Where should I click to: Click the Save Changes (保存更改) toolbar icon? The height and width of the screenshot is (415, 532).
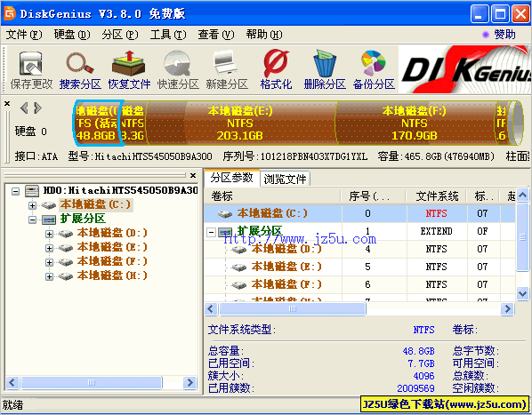coord(30,63)
